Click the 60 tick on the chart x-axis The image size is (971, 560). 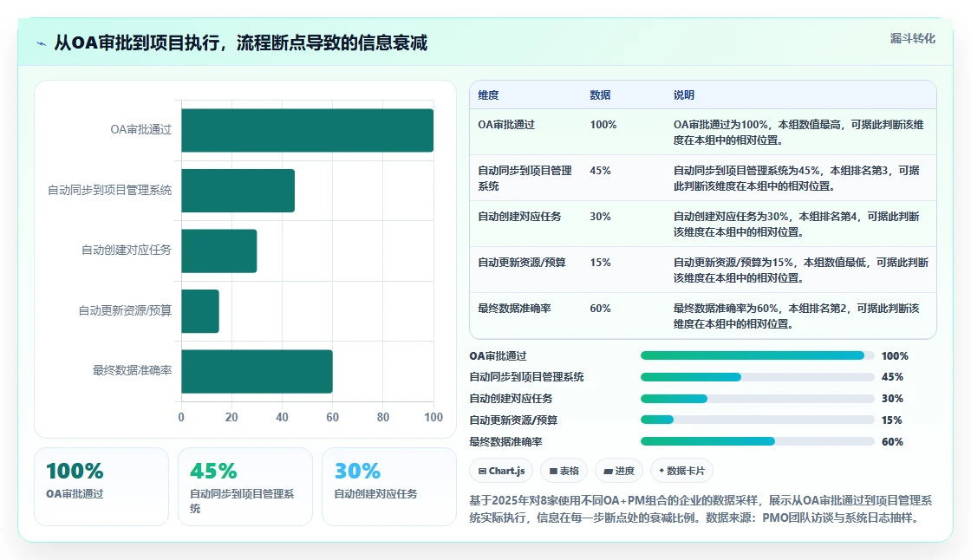pos(333,417)
